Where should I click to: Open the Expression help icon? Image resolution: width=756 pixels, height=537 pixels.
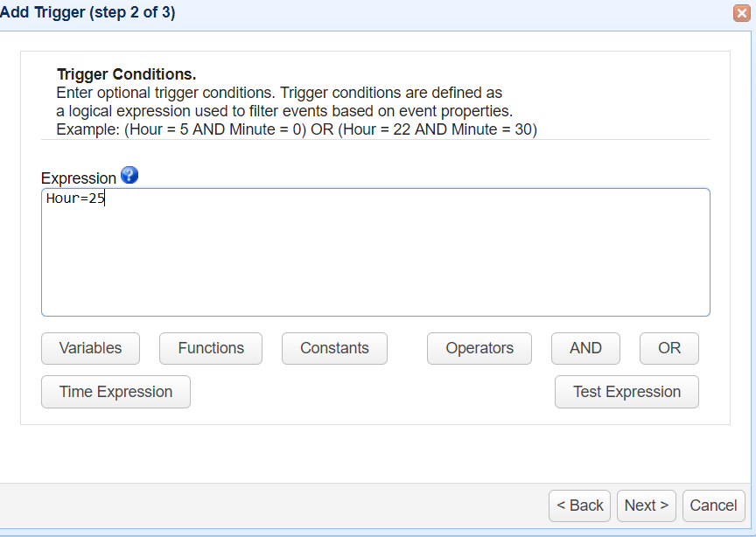click(129, 175)
